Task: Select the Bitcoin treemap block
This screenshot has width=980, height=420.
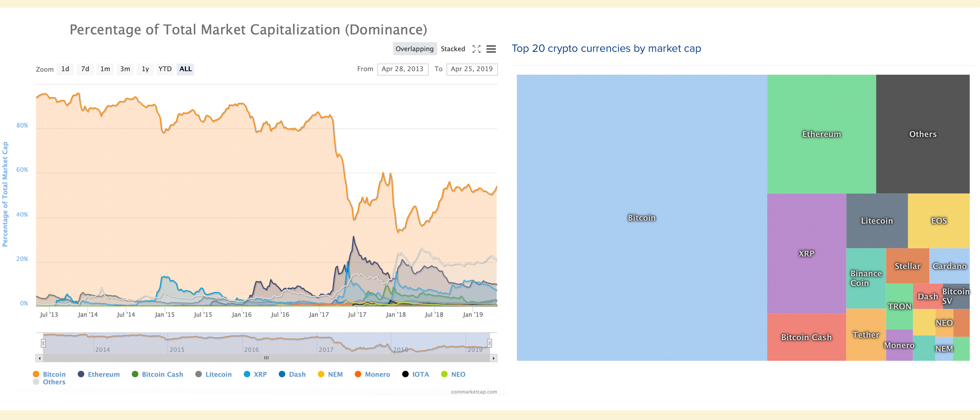Action: (x=642, y=218)
